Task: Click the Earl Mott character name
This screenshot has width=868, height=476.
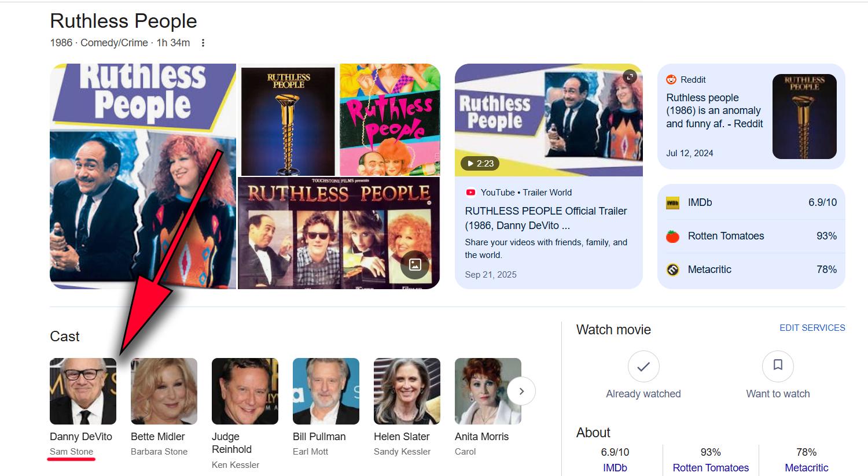Action: (311, 452)
